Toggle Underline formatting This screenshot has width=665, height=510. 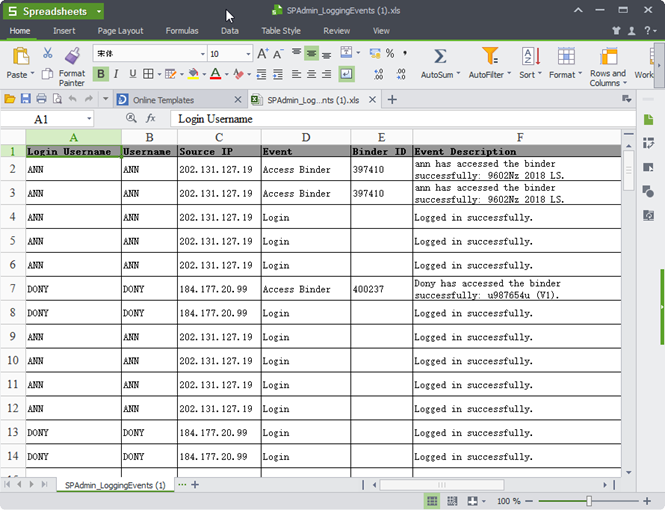pos(132,74)
